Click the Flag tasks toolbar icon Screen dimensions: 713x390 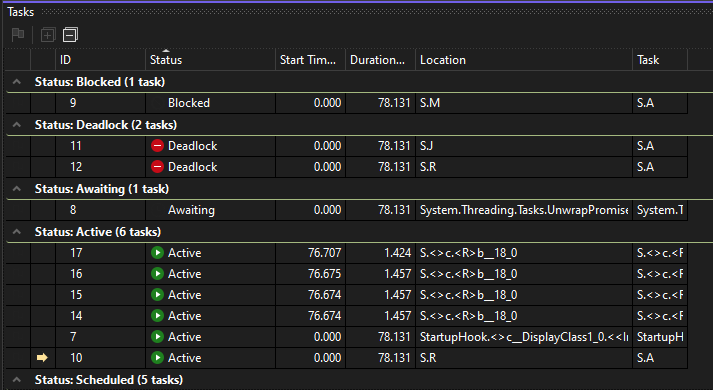[18, 35]
